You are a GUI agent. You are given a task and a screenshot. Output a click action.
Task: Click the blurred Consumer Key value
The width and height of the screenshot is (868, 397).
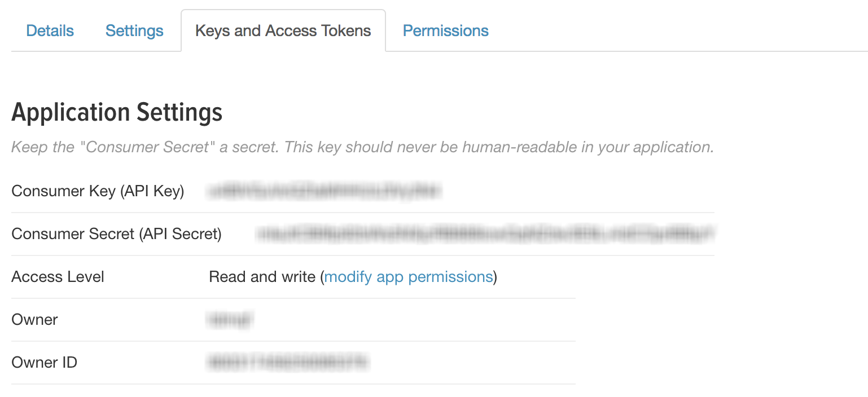pyautogui.click(x=324, y=192)
